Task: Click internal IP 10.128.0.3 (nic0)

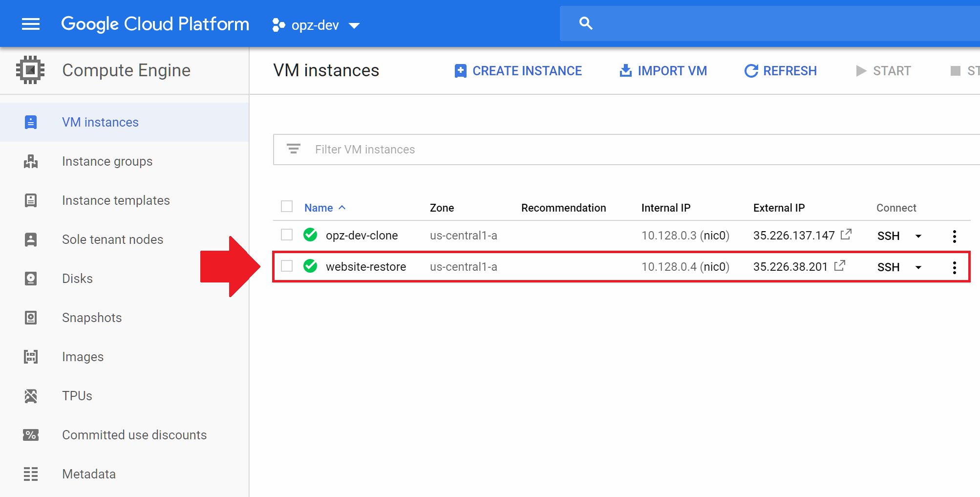Action: pos(685,236)
